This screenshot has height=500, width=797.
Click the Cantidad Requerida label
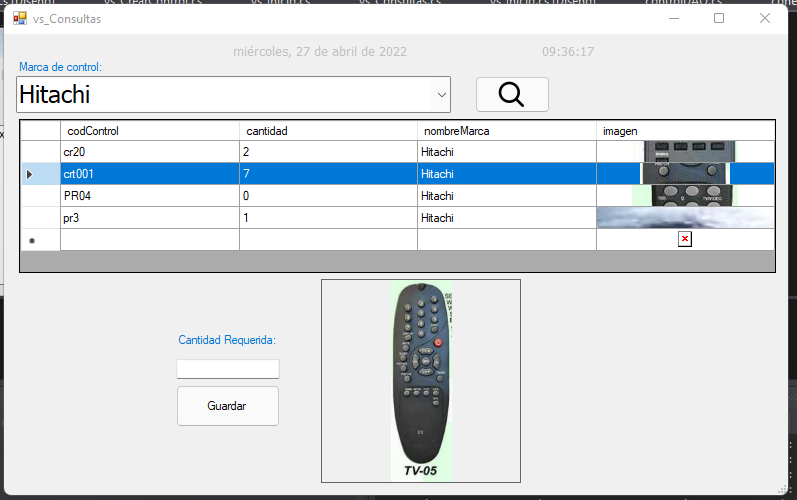(227, 340)
